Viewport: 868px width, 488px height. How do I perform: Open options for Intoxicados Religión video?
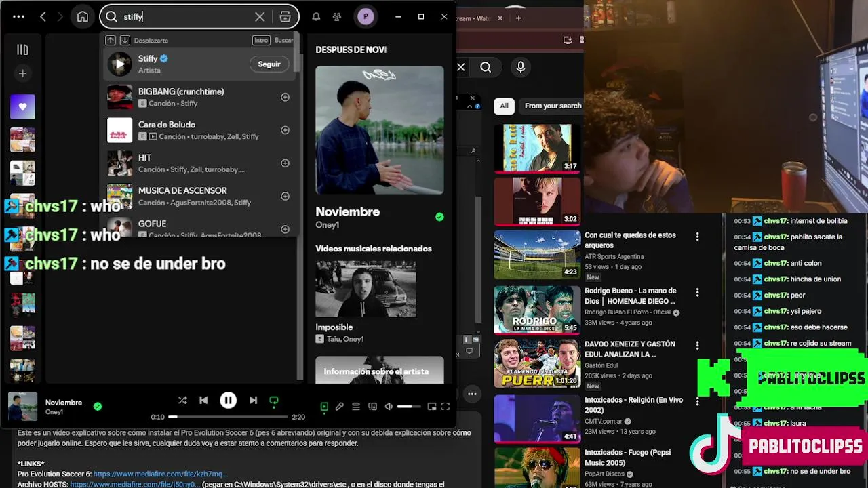[697, 401]
